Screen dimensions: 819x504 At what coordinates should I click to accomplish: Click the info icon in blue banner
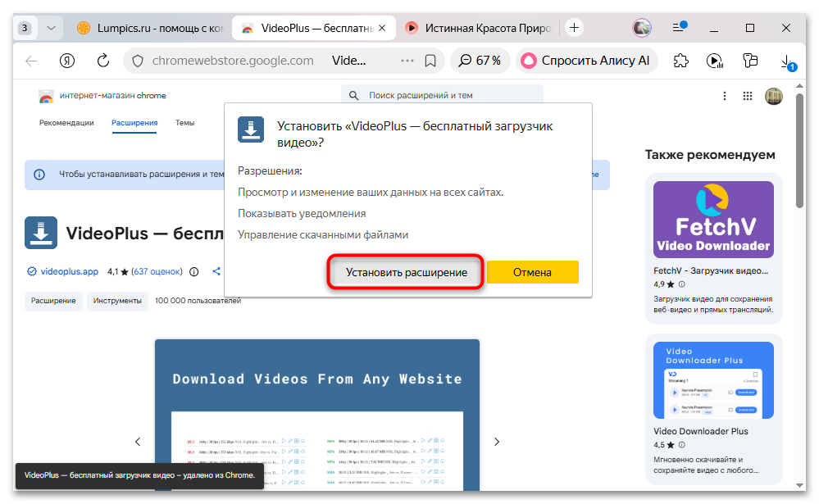coord(39,175)
